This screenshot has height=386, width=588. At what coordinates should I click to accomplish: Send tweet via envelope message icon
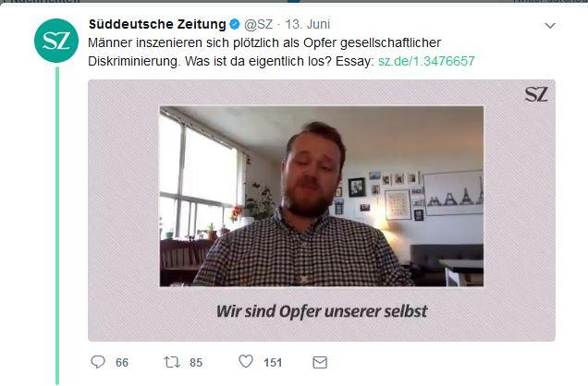coord(320,362)
